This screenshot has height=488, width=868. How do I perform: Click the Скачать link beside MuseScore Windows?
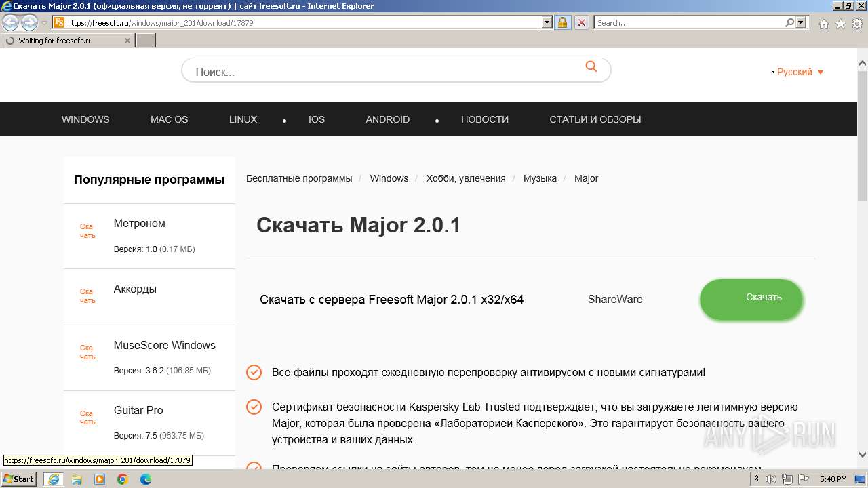[x=87, y=352]
